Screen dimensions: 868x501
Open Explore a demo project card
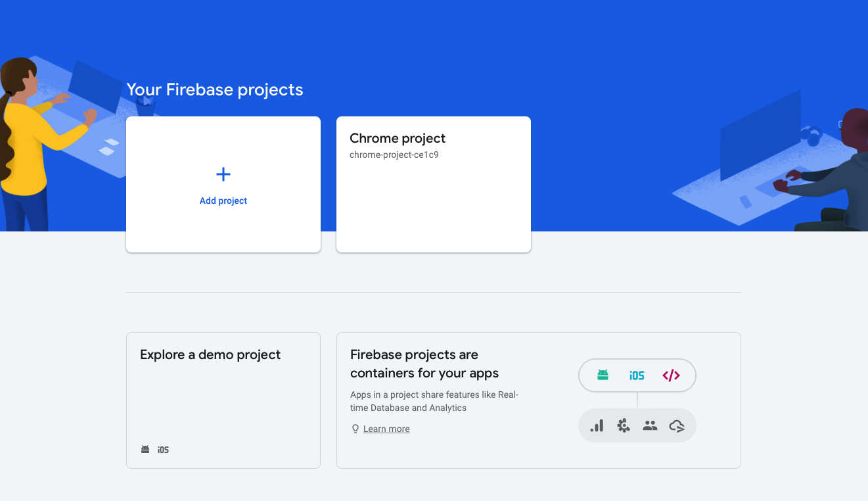[223, 400]
